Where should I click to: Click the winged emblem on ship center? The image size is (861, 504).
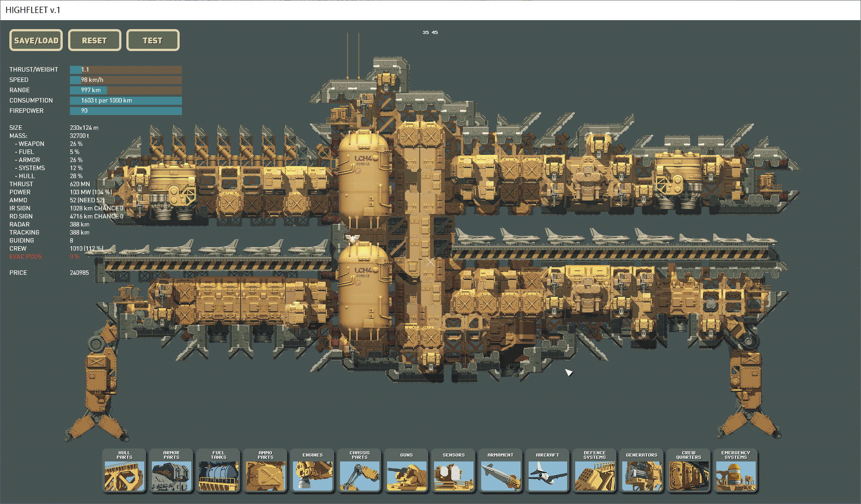click(x=353, y=237)
